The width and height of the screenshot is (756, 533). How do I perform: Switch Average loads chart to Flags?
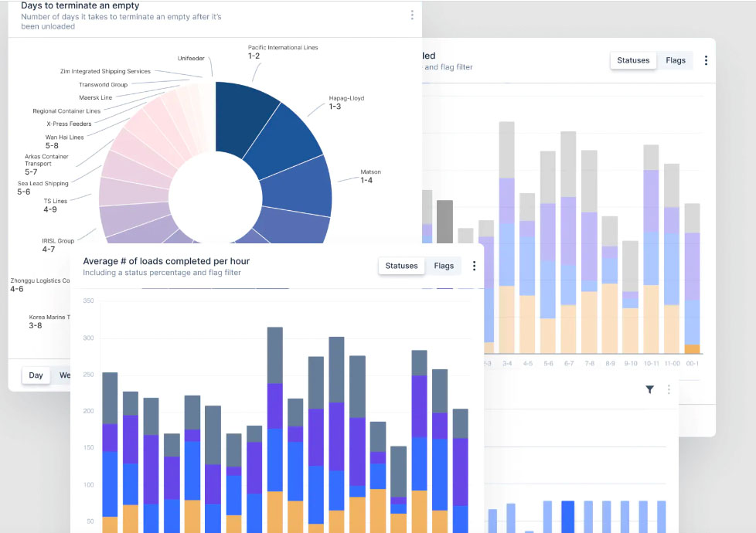444,266
